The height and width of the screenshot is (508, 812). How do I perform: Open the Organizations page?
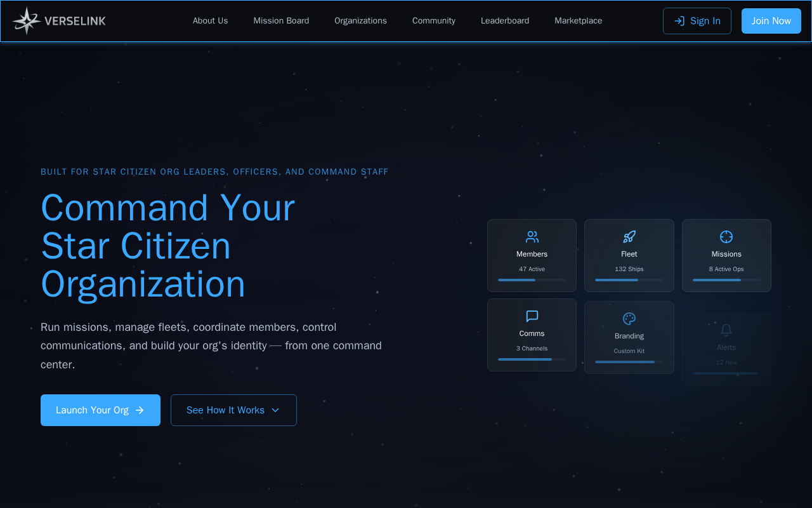click(x=360, y=21)
